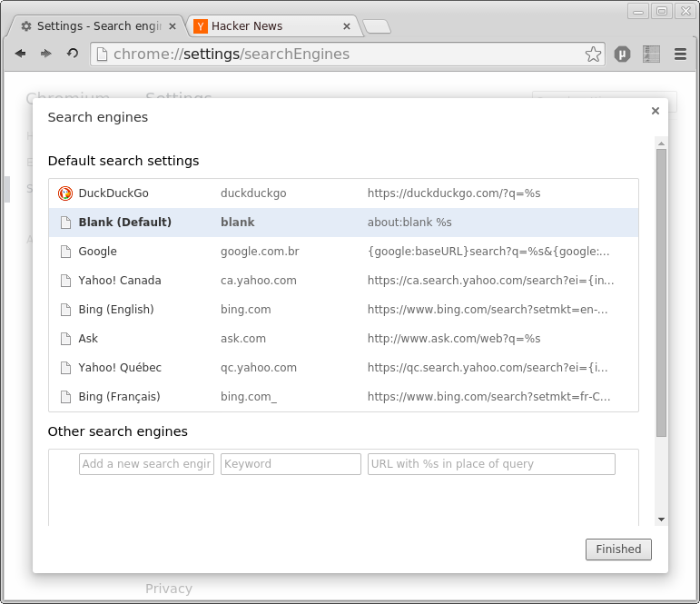Image resolution: width=700 pixels, height=604 pixels.
Task: Click the https://ca.search.yahoo.com URL cell
Action: coord(490,281)
